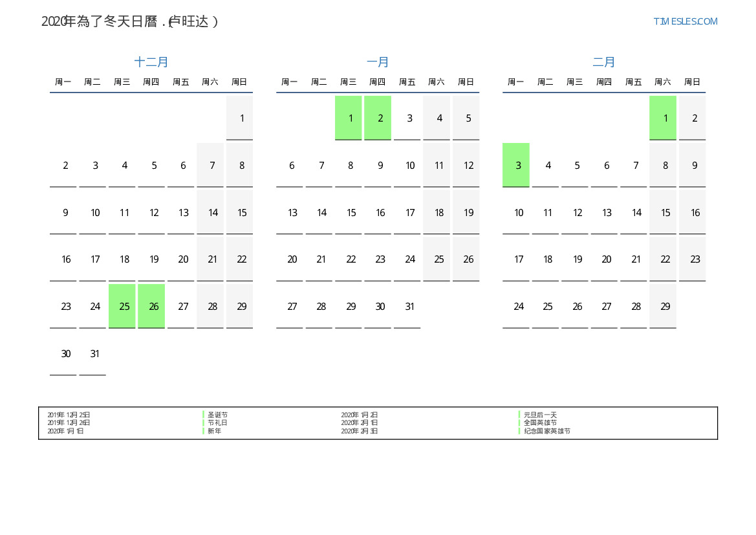Click January 27 in the 一月 calendar

(x=290, y=307)
